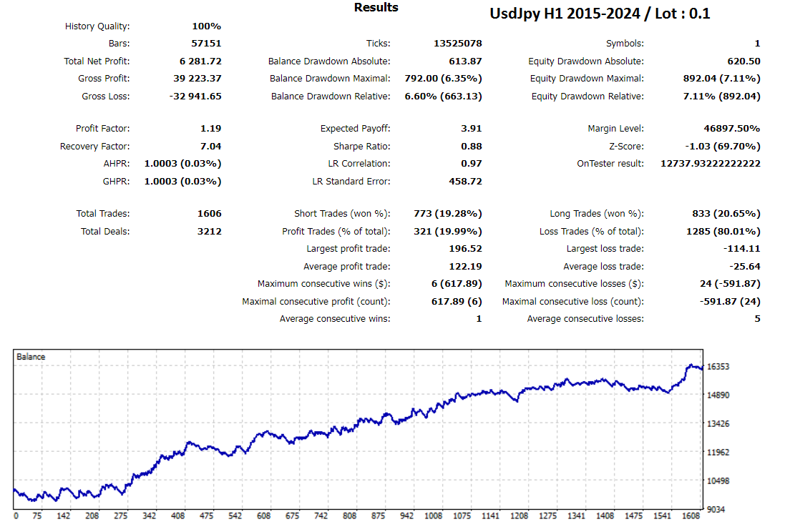Click the Short Trades (won %) value
The image size is (785, 532).
click(x=447, y=214)
